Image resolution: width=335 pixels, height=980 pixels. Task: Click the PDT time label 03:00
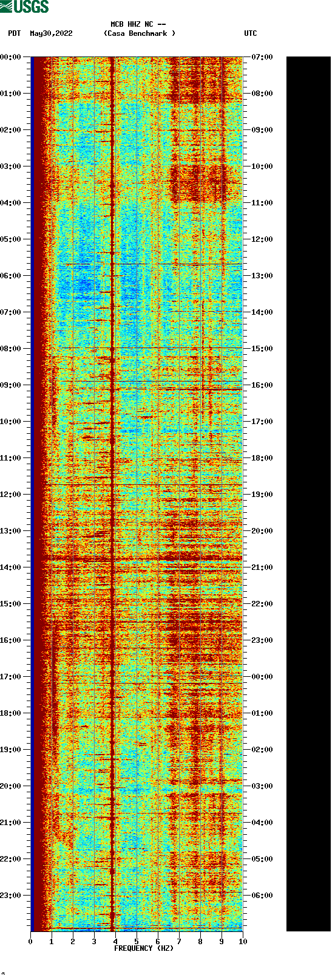(11, 166)
